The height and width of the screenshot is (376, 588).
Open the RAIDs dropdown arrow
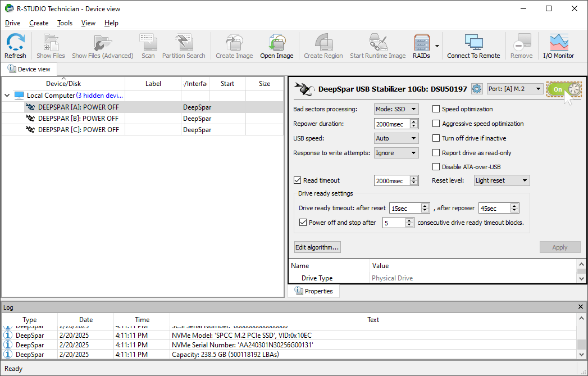pyautogui.click(x=437, y=46)
